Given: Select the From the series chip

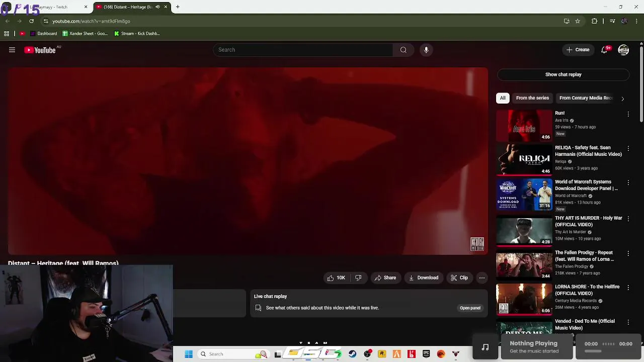Looking at the screenshot, I should [x=532, y=98].
